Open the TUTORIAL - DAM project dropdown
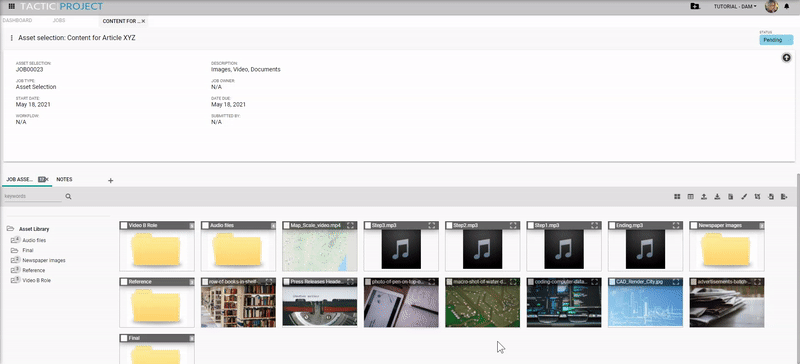This screenshot has width=800, height=364. 735,7
